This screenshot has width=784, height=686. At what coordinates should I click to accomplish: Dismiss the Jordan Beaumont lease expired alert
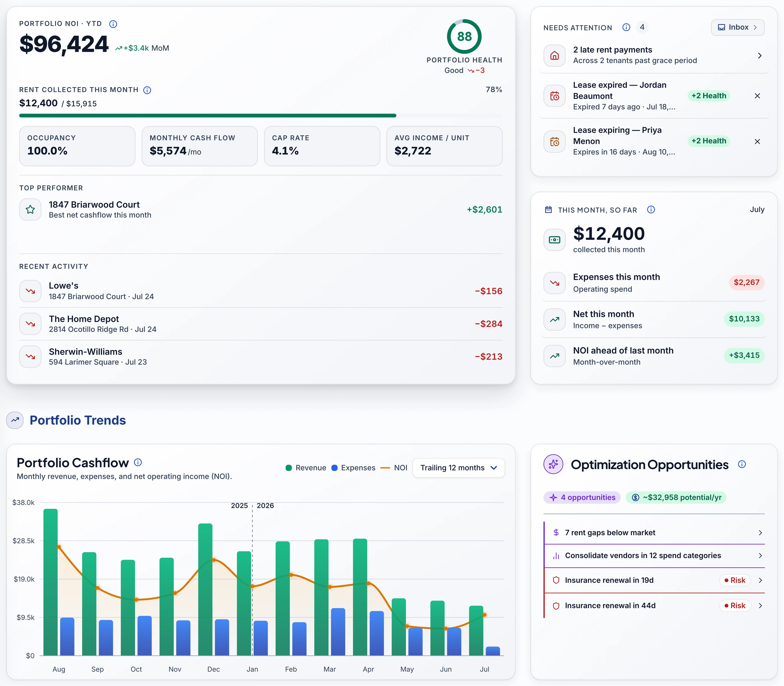(757, 96)
